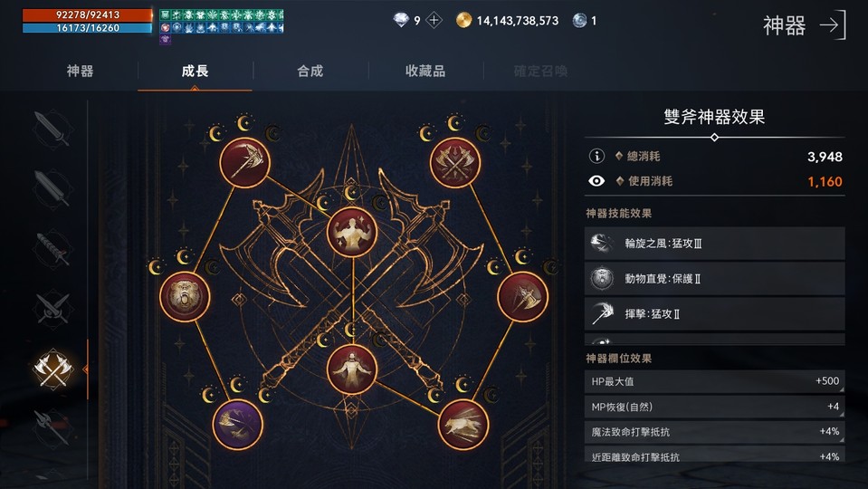Expand the HP最大值 +500 effect row
868x489 pixels.
tap(715, 381)
